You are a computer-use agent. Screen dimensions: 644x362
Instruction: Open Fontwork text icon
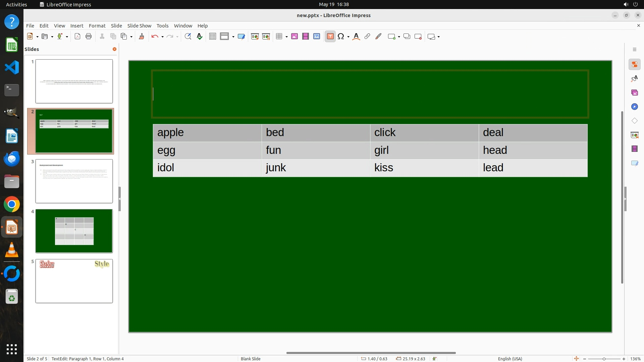click(356, 37)
